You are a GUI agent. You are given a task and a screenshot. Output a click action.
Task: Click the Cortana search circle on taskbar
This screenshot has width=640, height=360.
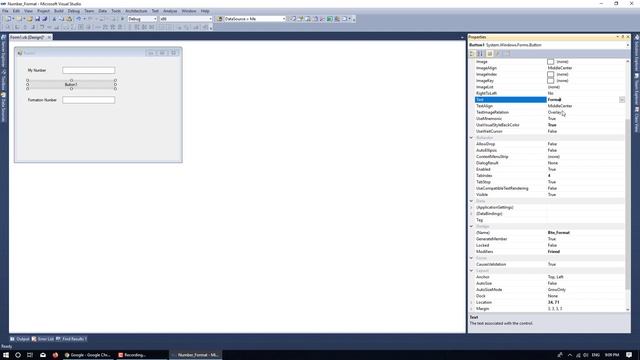click(18, 355)
